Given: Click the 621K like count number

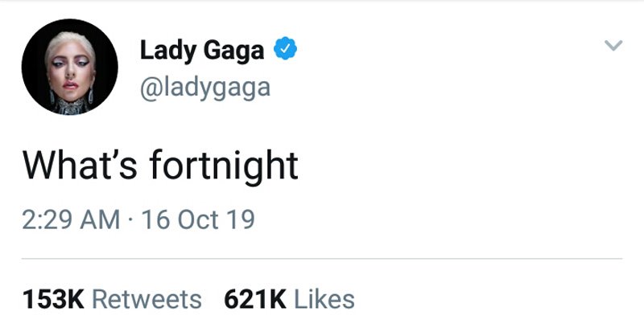Looking at the screenshot, I should [x=255, y=299].
